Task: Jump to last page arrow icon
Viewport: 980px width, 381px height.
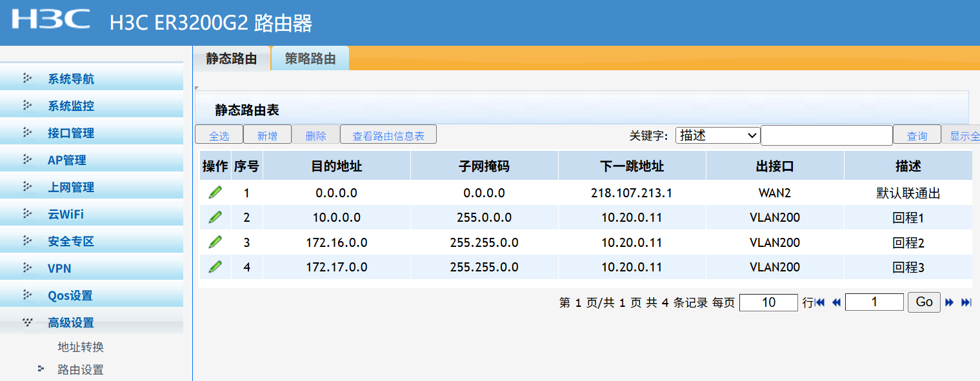Action: [966, 302]
